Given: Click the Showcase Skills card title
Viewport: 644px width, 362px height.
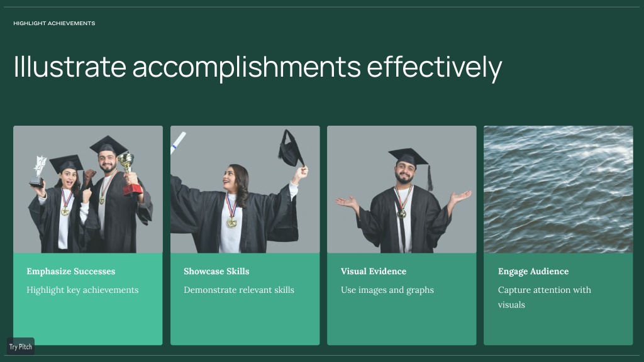Looking at the screenshot, I should (x=216, y=271).
